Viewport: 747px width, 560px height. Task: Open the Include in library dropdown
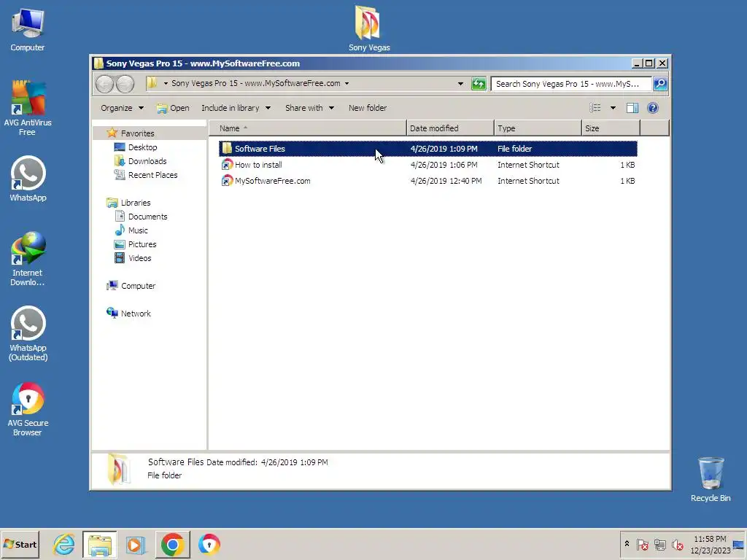[x=236, y=108]
